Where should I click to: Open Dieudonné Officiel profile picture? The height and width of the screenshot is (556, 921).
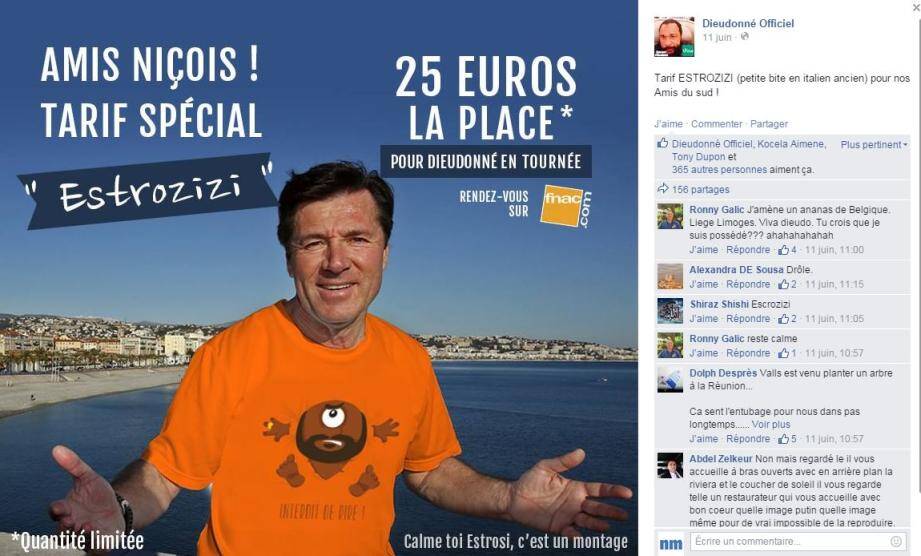674,36
